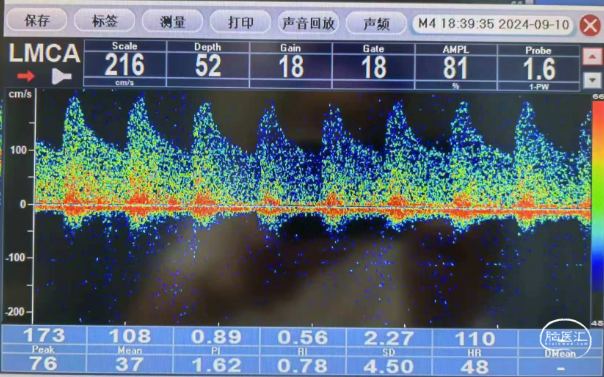Open the 标签 label button
The image size is (604, 377).
click(104, 21)
